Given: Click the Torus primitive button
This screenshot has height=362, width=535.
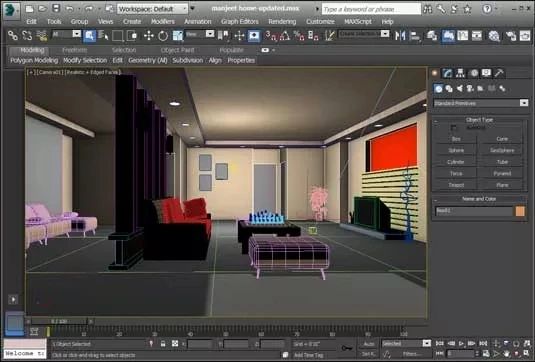Looking at the screenshot, I should (x=456, y=174).
